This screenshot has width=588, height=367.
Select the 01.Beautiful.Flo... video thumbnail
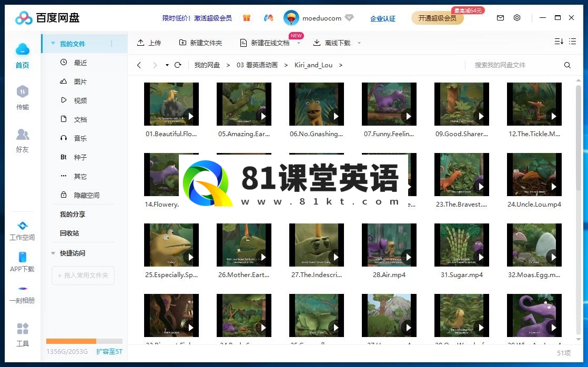(x=171, y=104)
